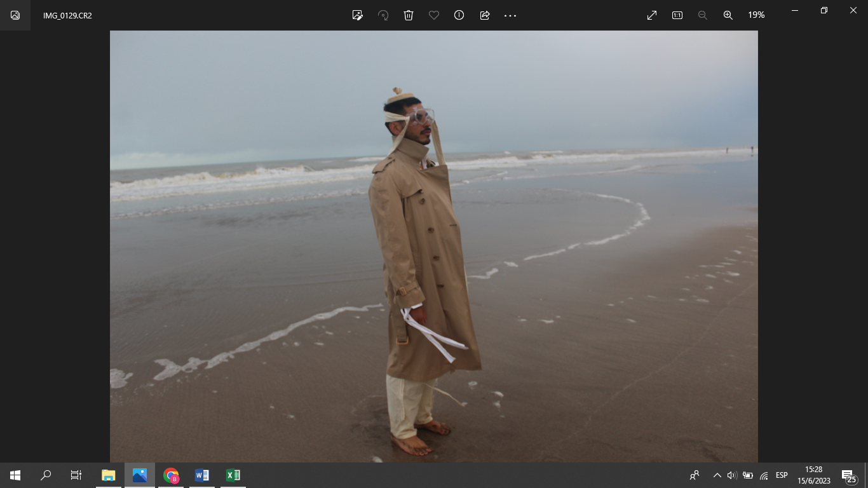Delete photo with trash icon
Screen dimensions: 868x488
pyautogui.click(x=409, y=15)
